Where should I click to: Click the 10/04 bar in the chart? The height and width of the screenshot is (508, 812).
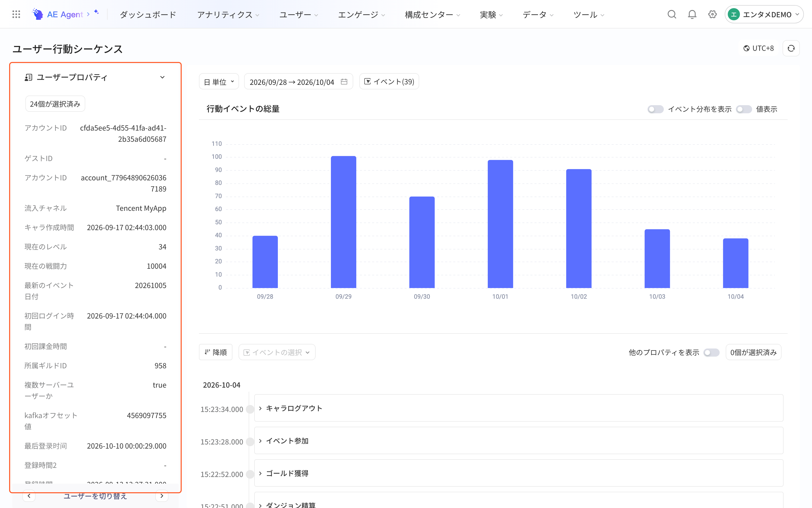pos(736,263)
